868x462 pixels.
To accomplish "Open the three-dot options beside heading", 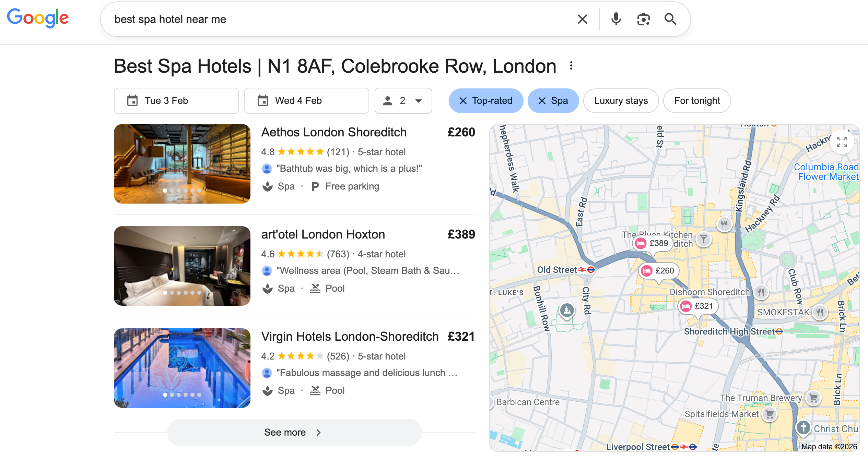I will (x=571, y=66).
